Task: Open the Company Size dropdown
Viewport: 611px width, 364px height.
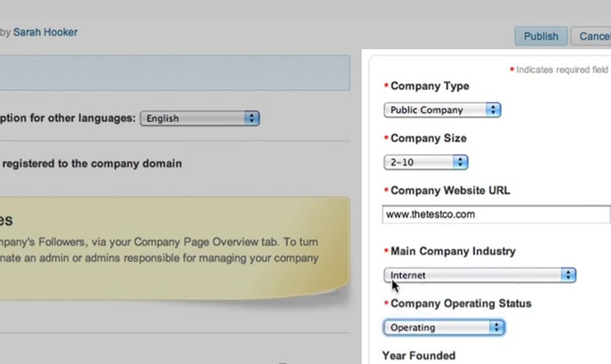Action: point(426,162)
